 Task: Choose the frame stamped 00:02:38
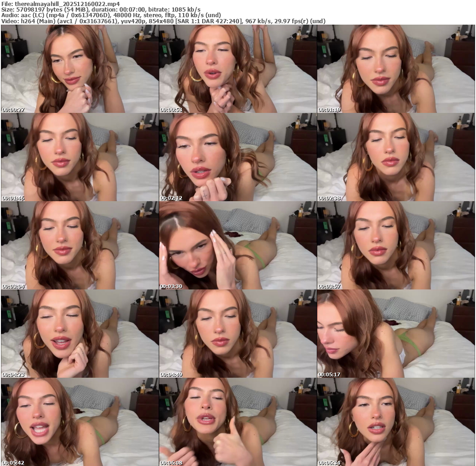pos(396,157)
